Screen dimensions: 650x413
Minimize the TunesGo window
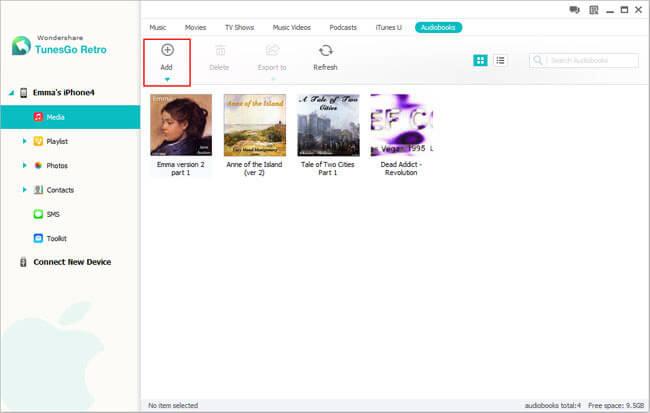(610, 11)
